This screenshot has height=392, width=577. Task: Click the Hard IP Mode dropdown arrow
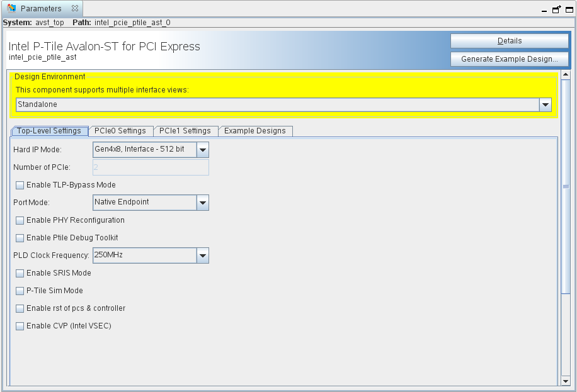[203, 150]
